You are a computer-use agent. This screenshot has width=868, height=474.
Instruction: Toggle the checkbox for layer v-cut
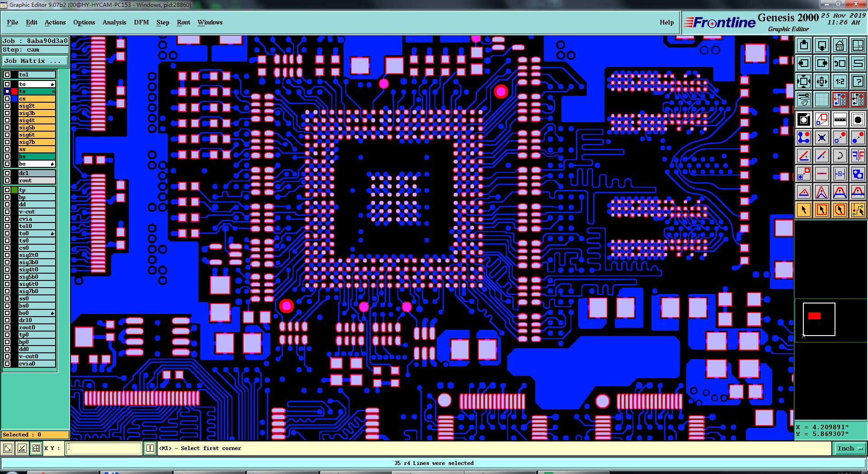coord(7,212)
